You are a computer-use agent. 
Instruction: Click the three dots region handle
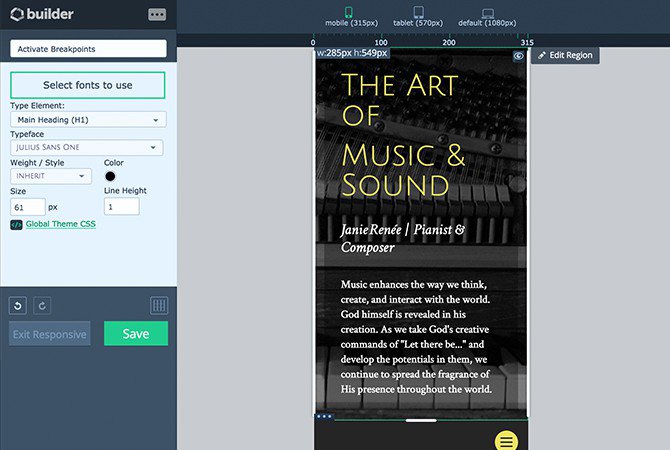coord(324,416)
